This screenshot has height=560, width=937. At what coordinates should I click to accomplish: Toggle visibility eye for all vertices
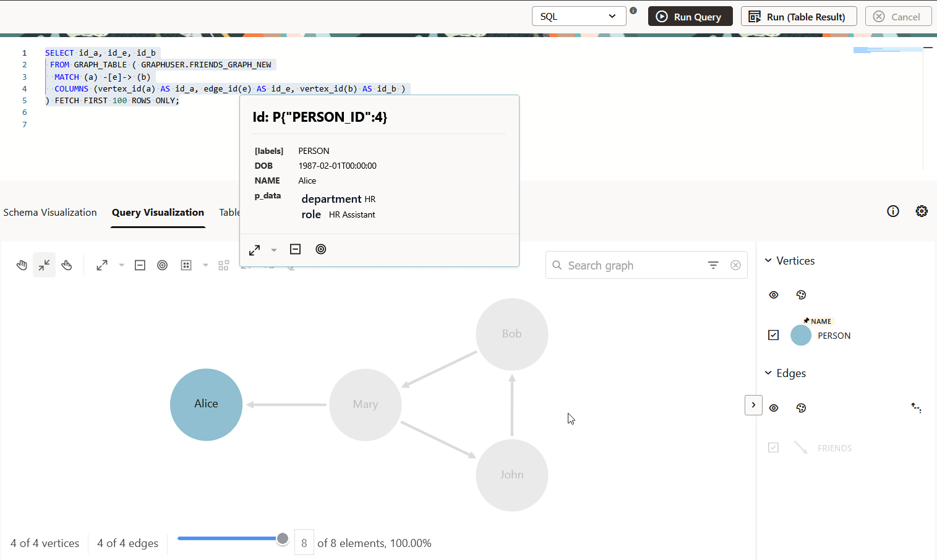(x=774, y=295)
